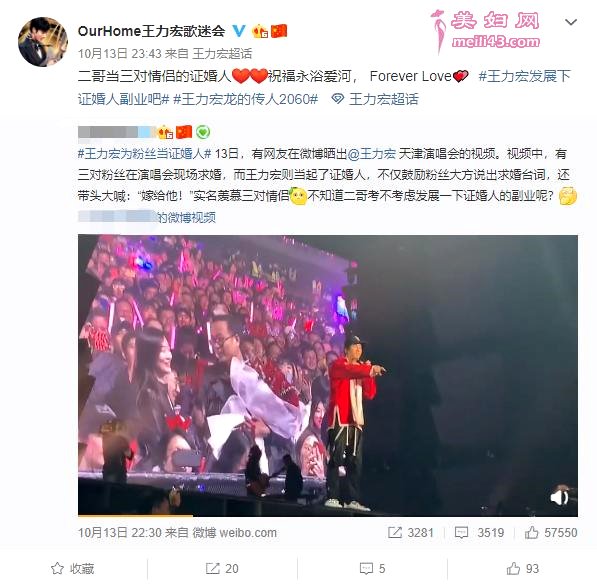Image resolution: width=597 pixels, height=587 pixels.
Task: Play the concert video thumbnail
Action: pyautogui.click(x=328, y=375)
